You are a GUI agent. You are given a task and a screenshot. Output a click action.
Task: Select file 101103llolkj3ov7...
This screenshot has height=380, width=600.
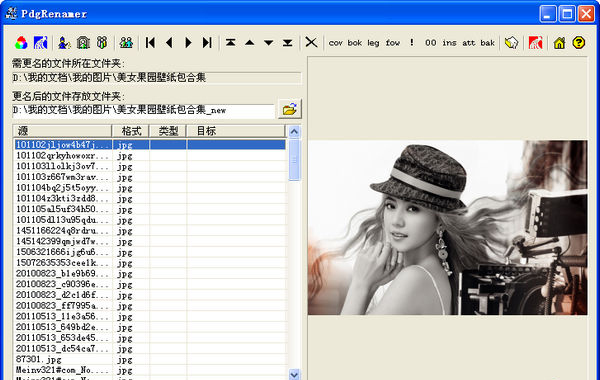click(x=150, y=166)
